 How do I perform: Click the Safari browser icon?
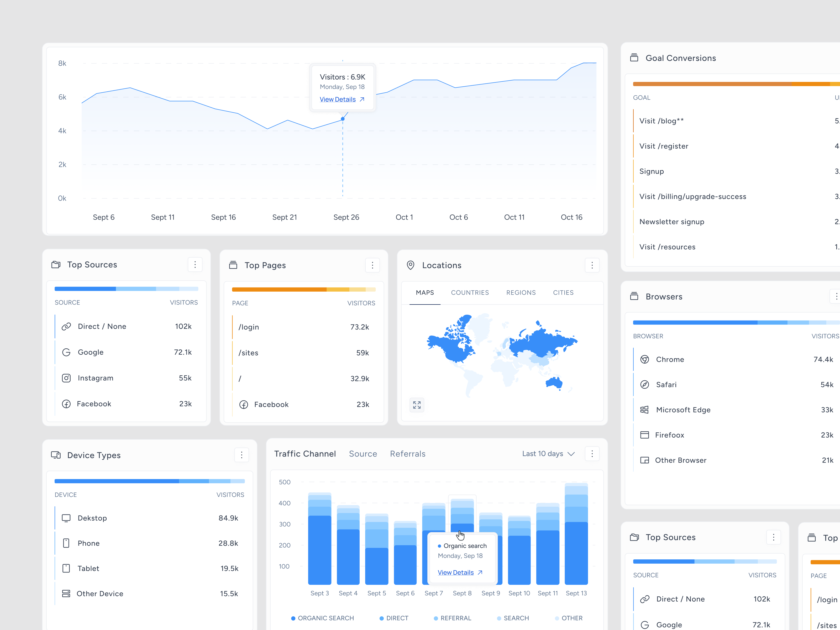(644, 384)
